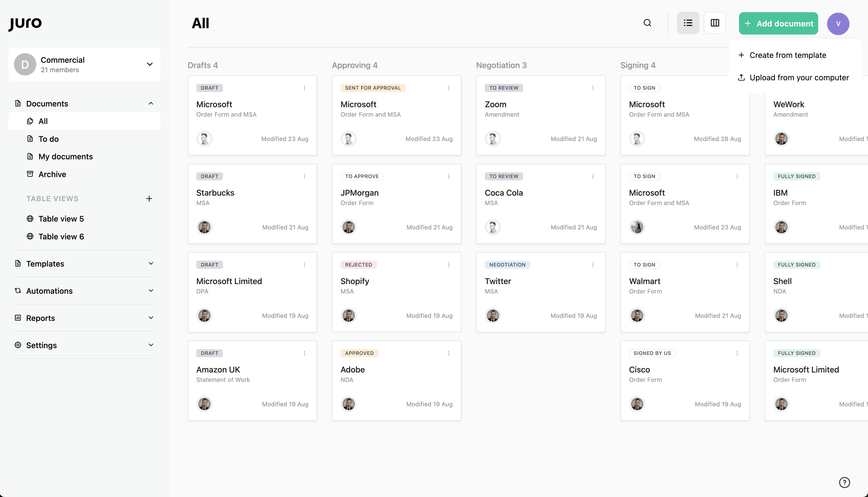The width and height of the screenshot is (868, 497).
Task: Select Create from template option
Action: click(787, 55)
